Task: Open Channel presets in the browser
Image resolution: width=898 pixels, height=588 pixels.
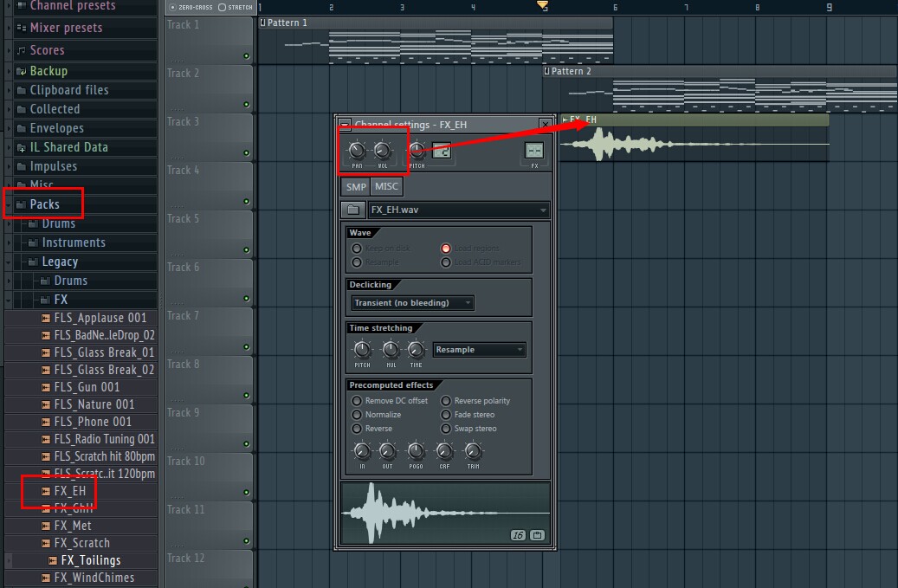Action: point(73,6)
